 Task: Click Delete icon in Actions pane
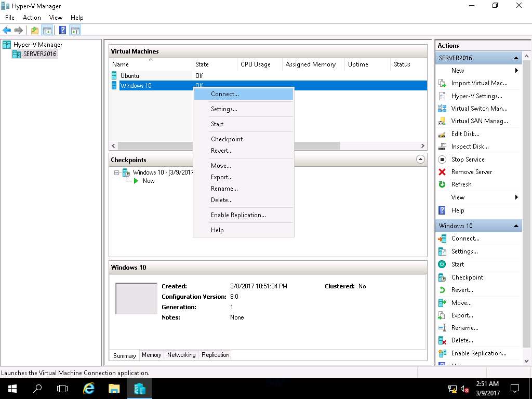(442, 340)
